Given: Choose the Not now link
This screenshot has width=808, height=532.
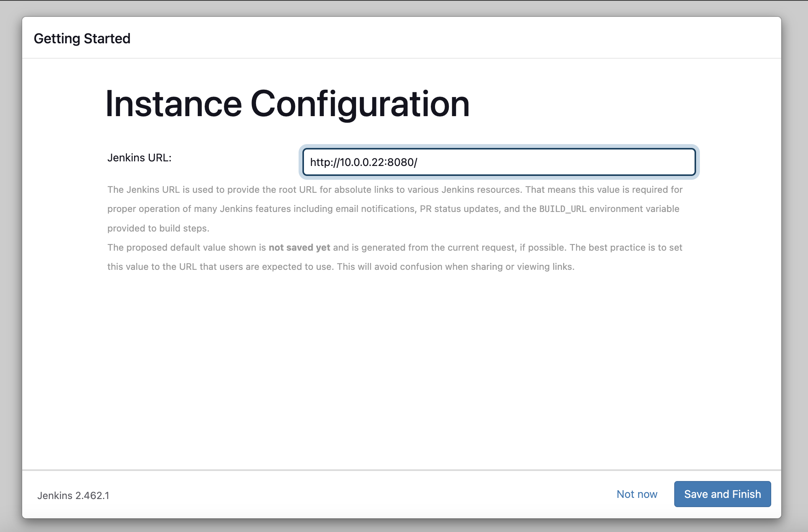Looking at the screenshot, I should tap(637, 494).
